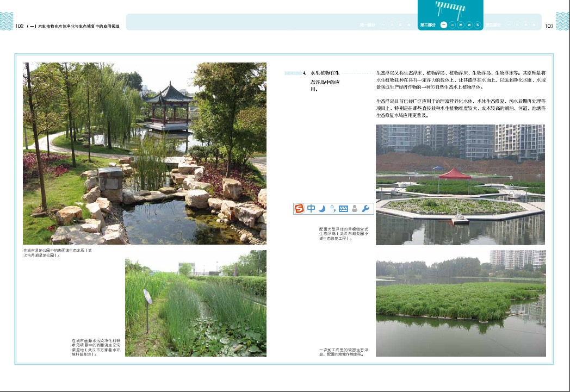This screenshot has height=392, width=570.
Task: Click the Sogou S logo icon
Action: [300, 208]
